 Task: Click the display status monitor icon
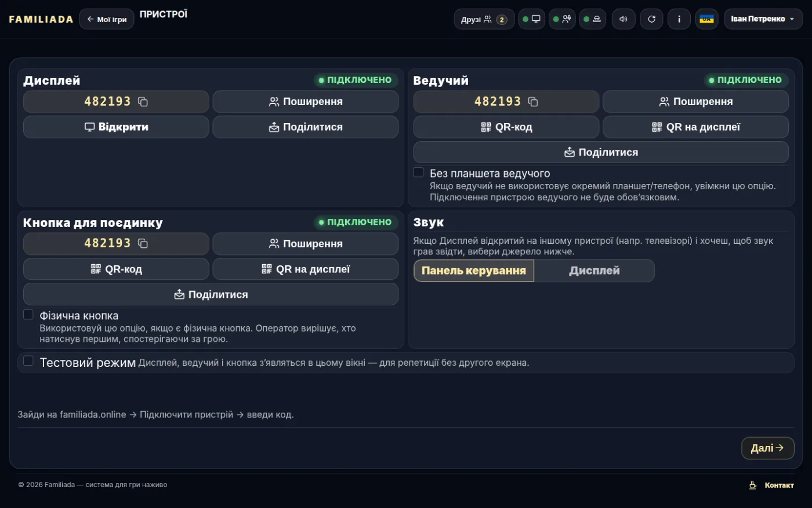531,19
